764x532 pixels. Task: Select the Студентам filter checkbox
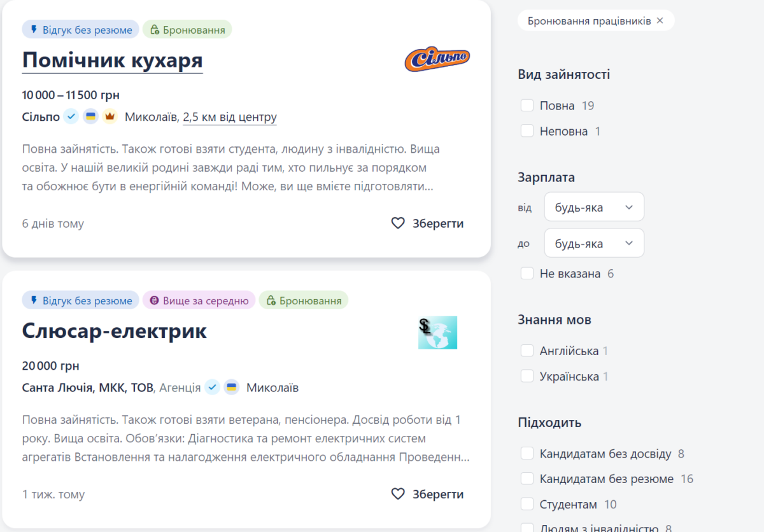pyautogui.click(x=527, y=505)
